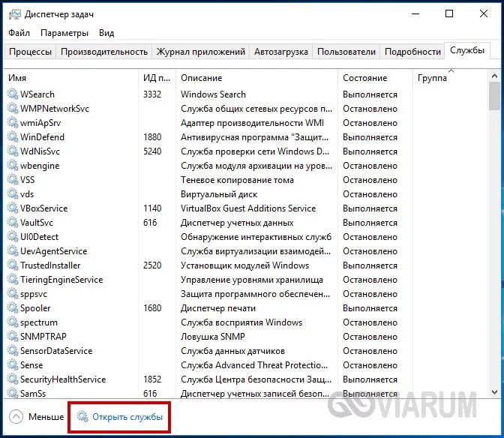Click the spectrum service gear icon

[x=13, y=322]
